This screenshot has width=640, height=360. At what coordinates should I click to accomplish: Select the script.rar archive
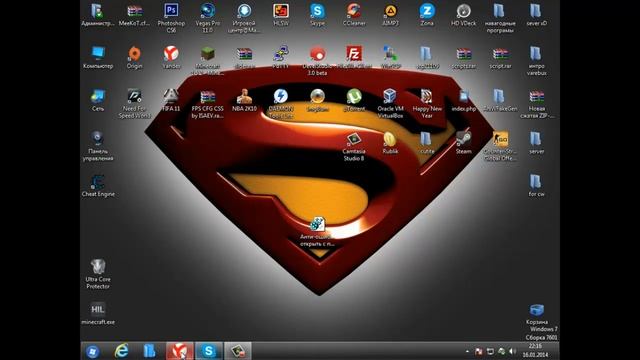pos(500,54)
